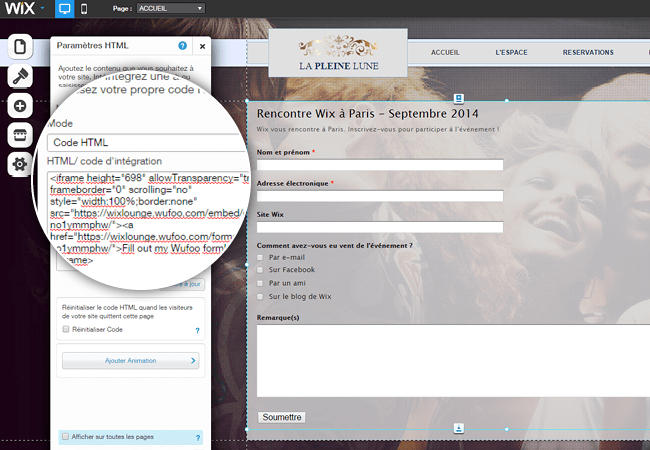Screen dimensions: 650x450
Task: Click the La Pleine Lune logo
Action: point(338,53)
